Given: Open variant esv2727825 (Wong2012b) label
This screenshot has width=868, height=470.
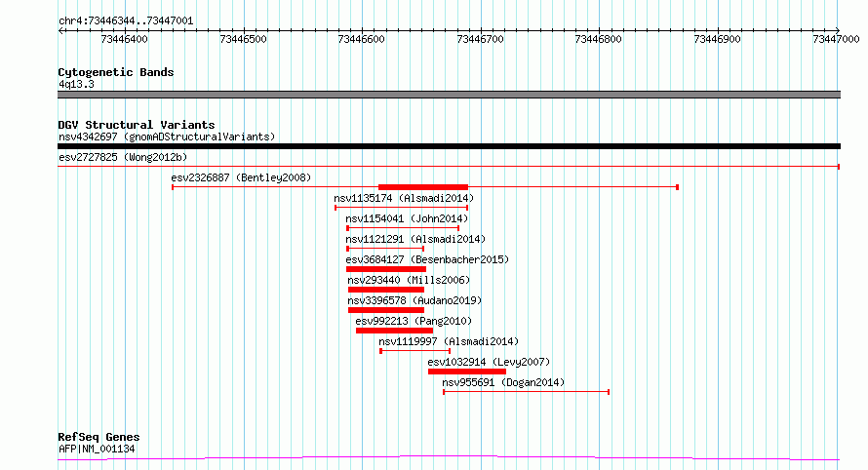Looking at the screenshot, I should click(x=123, y=157).
